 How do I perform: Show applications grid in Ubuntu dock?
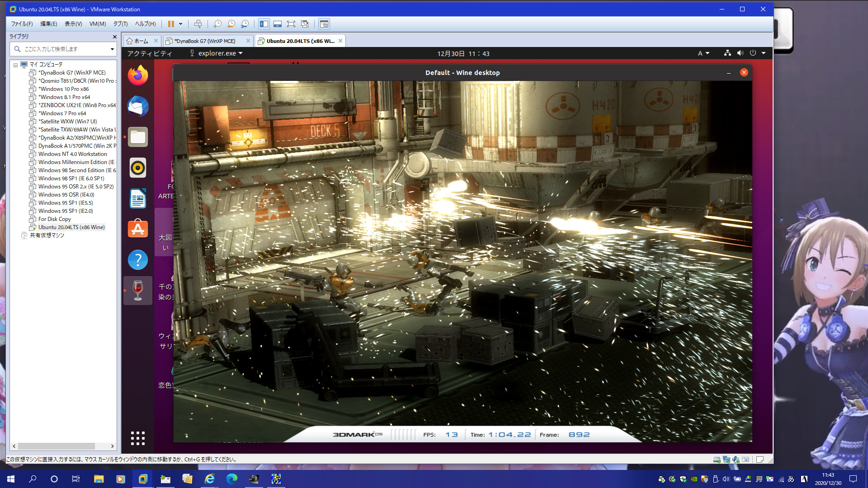pos(138,438)
